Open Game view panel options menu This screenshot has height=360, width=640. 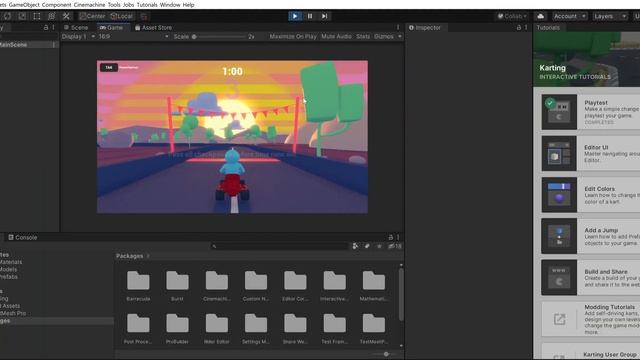(x=398, y=27)
